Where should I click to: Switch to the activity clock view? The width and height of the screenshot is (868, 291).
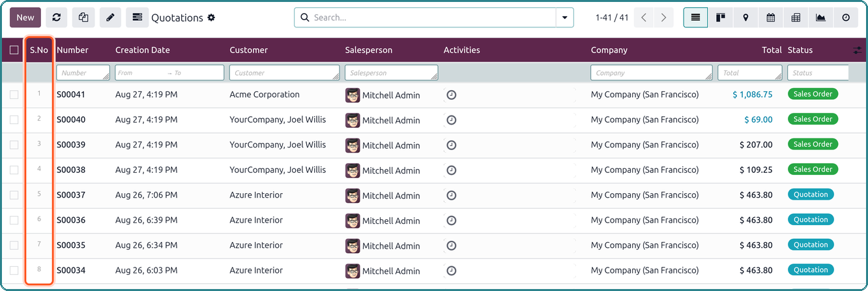click(846, 18)
